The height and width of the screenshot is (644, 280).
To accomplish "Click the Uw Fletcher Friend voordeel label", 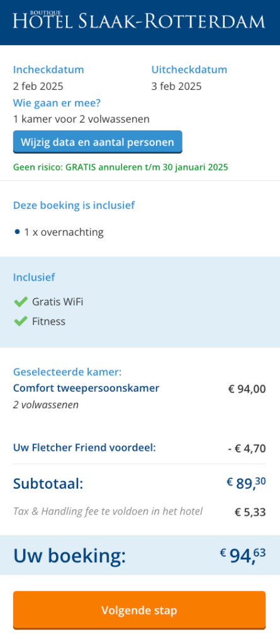I will tap(85, 447).
